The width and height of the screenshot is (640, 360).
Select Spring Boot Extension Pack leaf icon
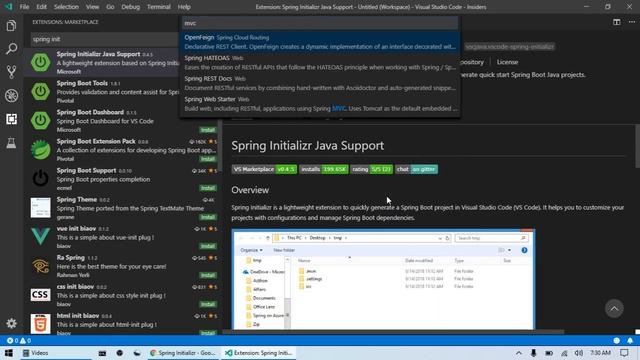pyautogui.click(x=40, y=149)
